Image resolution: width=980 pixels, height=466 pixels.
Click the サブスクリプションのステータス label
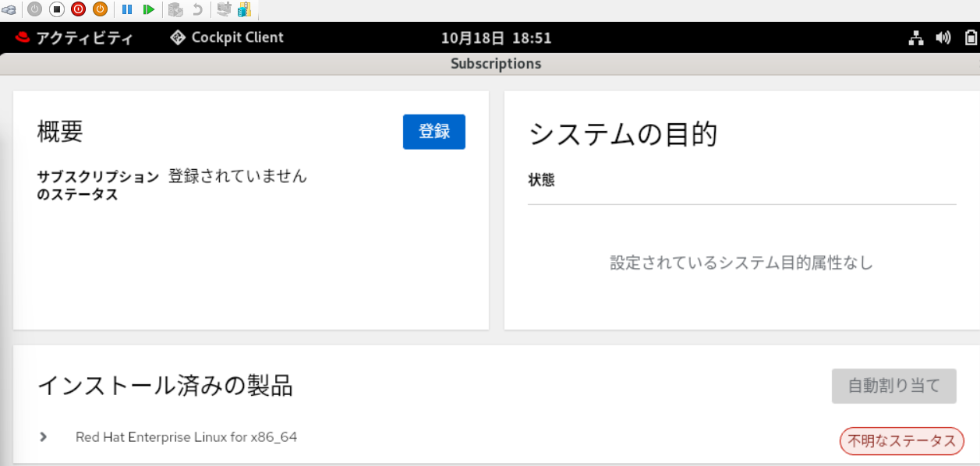[x=98, y=185]
